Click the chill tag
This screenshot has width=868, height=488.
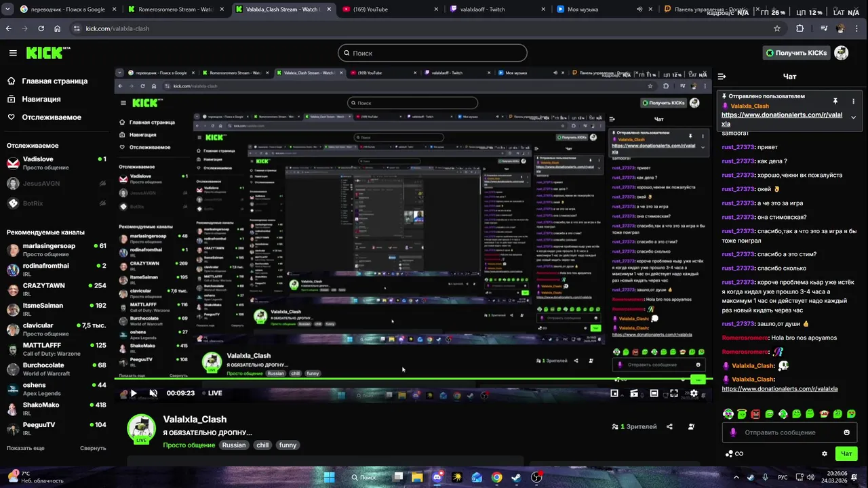click(x=262, y=445)
